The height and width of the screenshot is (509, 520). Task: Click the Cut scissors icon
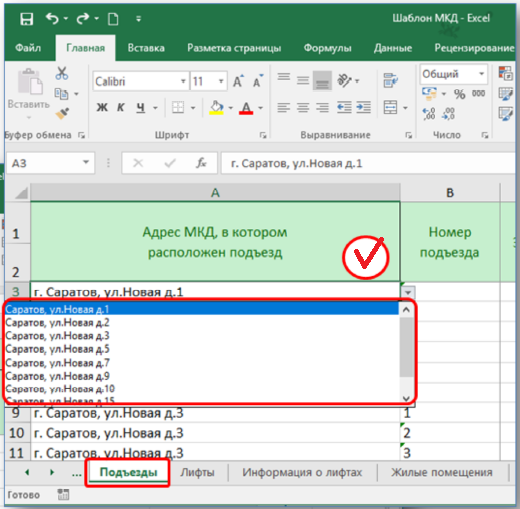point(62,73)
